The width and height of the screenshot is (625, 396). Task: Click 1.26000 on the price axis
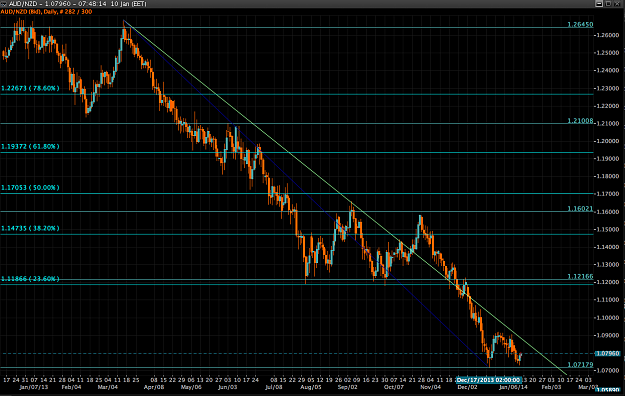[607, 35]
